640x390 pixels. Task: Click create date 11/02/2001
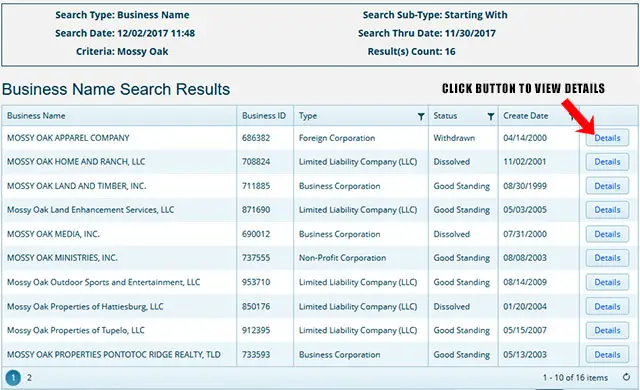524,162
